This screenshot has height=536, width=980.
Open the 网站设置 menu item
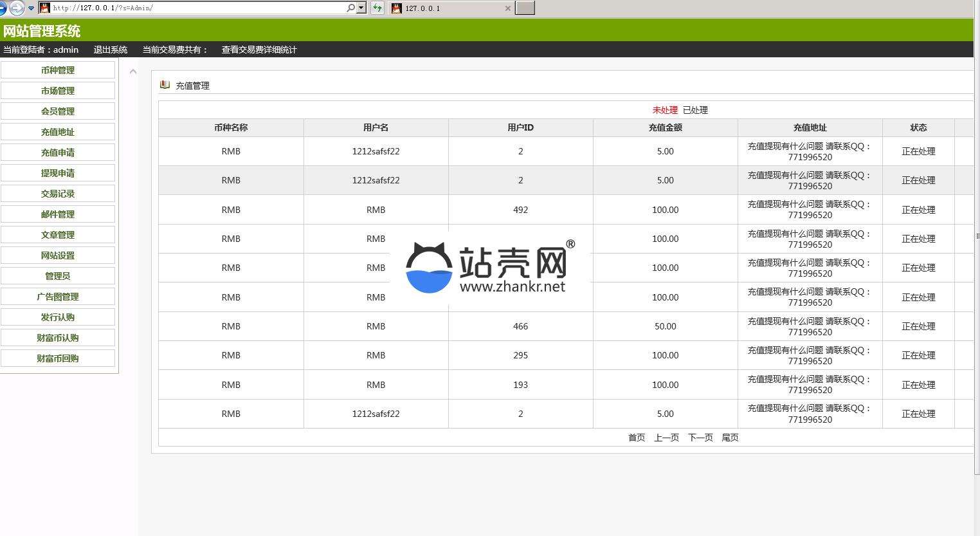[58, 255]
